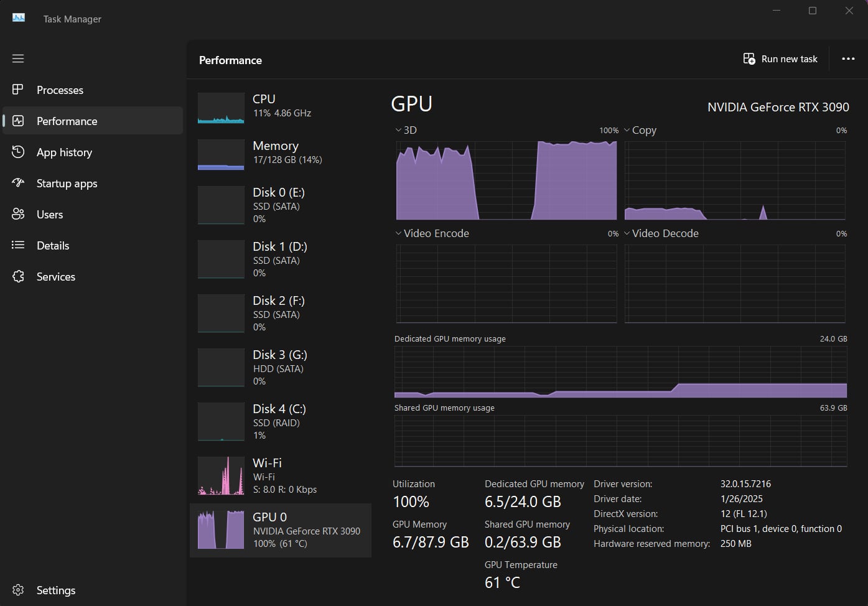Open the Copy engine dropdown chevron
Screen dimensions: 868x606
[627, 130]
